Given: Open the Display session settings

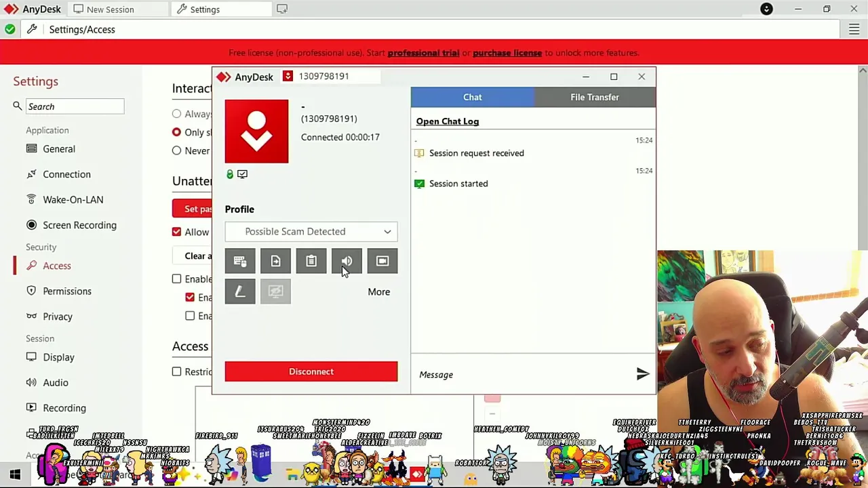Looking at the screenshot, I should click(x=58, y=357).
